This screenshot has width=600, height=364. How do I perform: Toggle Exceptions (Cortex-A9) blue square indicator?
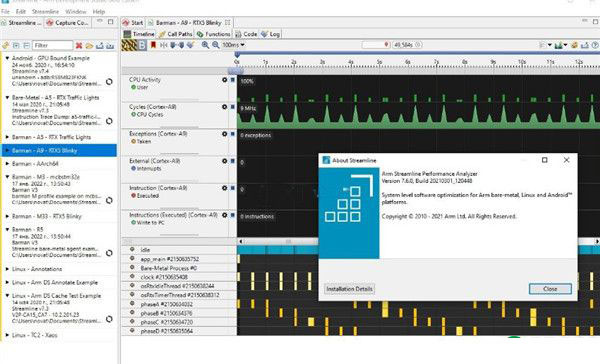[232, 134]
